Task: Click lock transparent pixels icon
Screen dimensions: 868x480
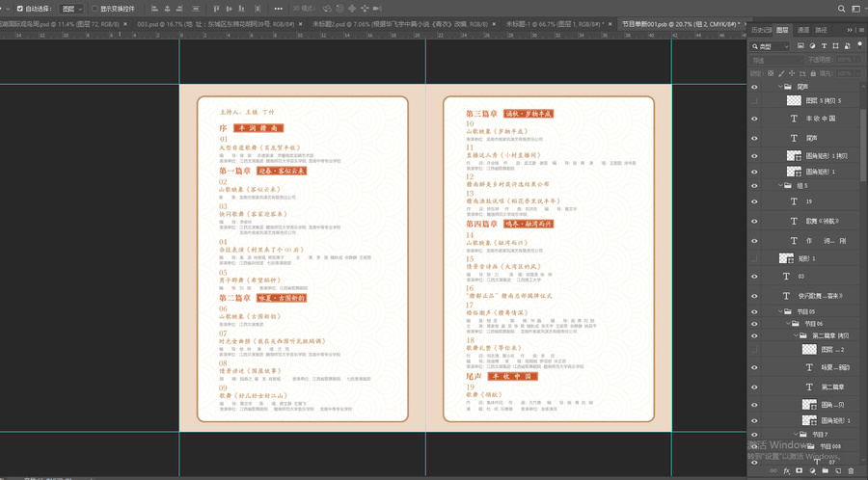Action: [771, 73]
